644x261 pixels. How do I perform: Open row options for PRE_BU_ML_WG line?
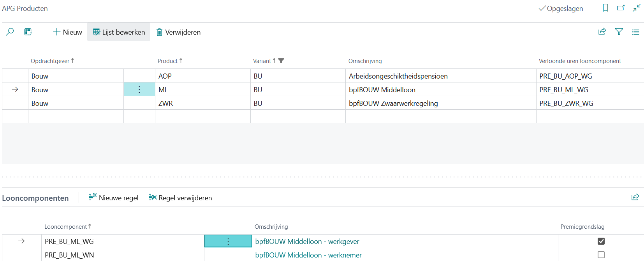[x=228, y=242]
